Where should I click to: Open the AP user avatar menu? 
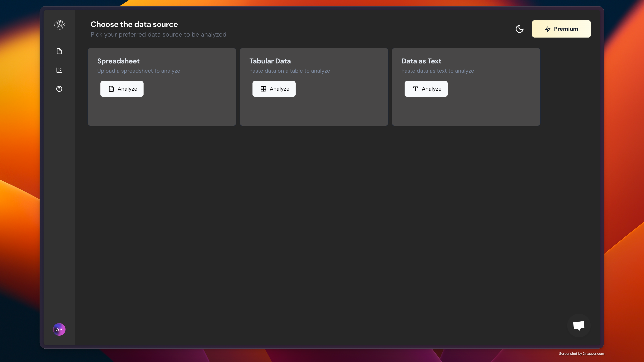click(x=59, y=330)
